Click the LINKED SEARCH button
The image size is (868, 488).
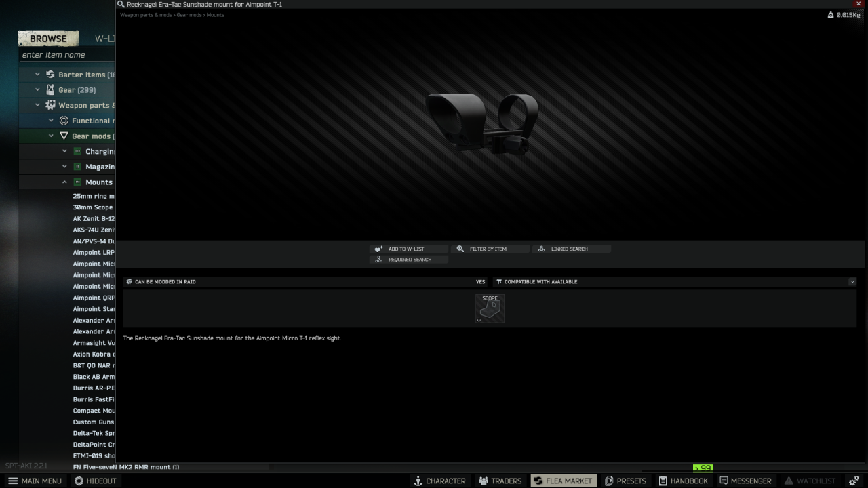point(572,249)
